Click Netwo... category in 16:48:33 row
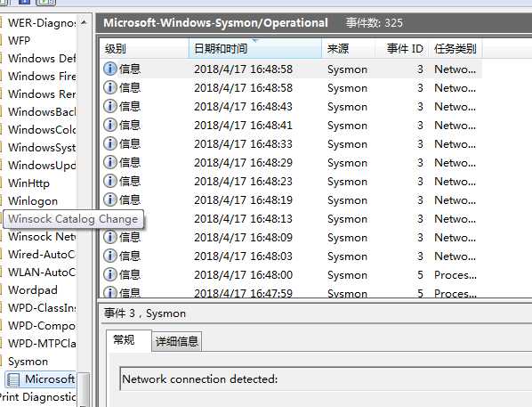The height and width of the screenshot is (407, 532). coord(455,144)
